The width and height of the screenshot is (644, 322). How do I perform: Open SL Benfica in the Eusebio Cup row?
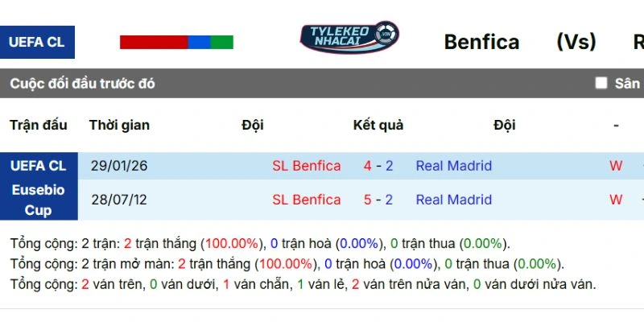tap(306, 200)
